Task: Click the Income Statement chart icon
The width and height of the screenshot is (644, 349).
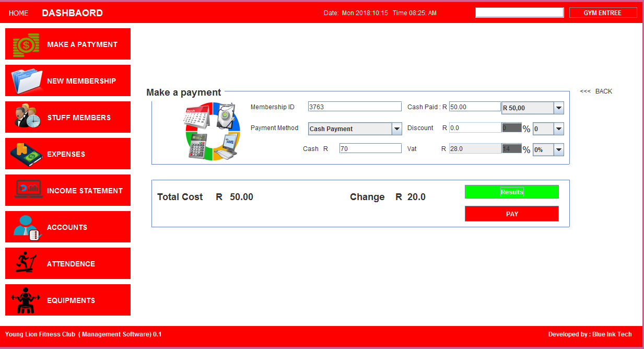Action: point(28,189)
